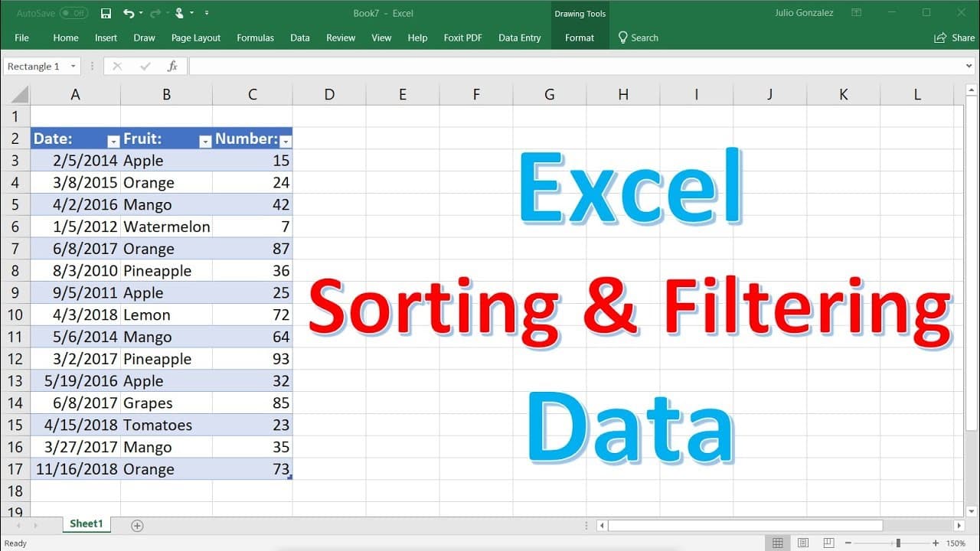Click the zoom in plus button

tap(936, 543)
